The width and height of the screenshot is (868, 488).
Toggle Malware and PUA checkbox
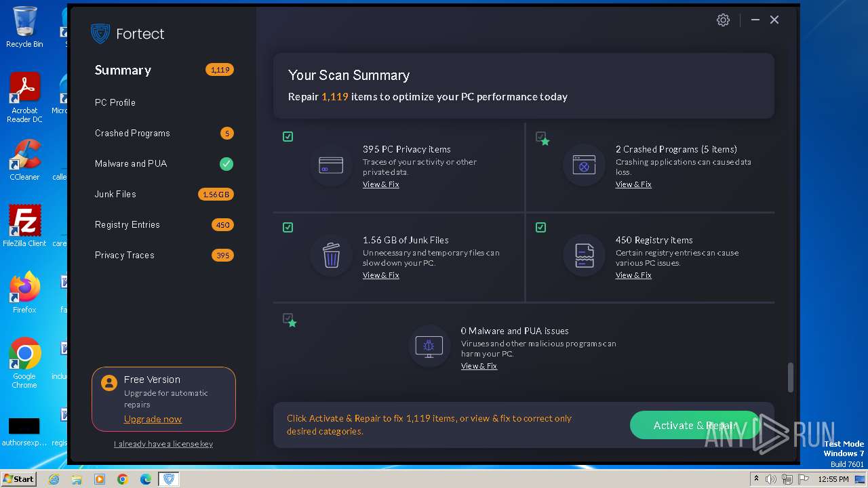point(288,318)
